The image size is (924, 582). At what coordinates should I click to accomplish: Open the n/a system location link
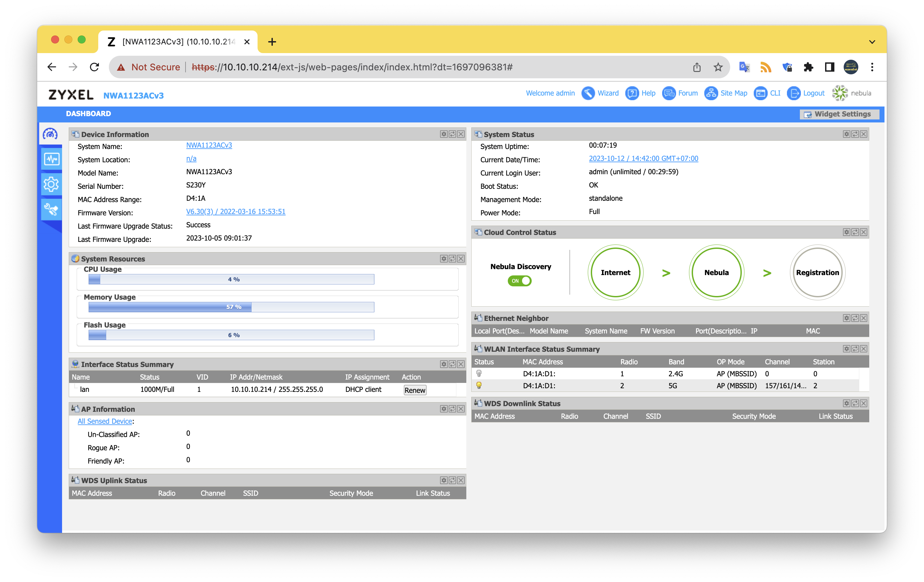tap(191, 159)
